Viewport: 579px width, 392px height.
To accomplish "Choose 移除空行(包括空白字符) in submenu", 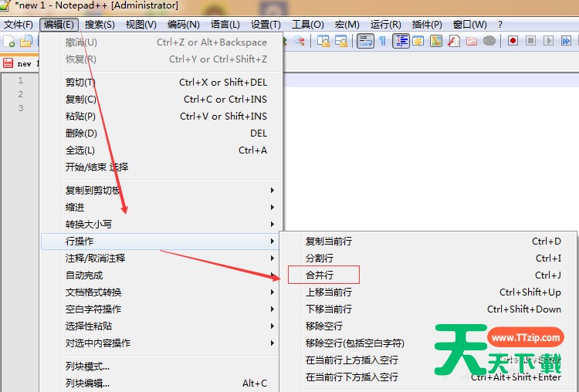I will tap(428, 343).
